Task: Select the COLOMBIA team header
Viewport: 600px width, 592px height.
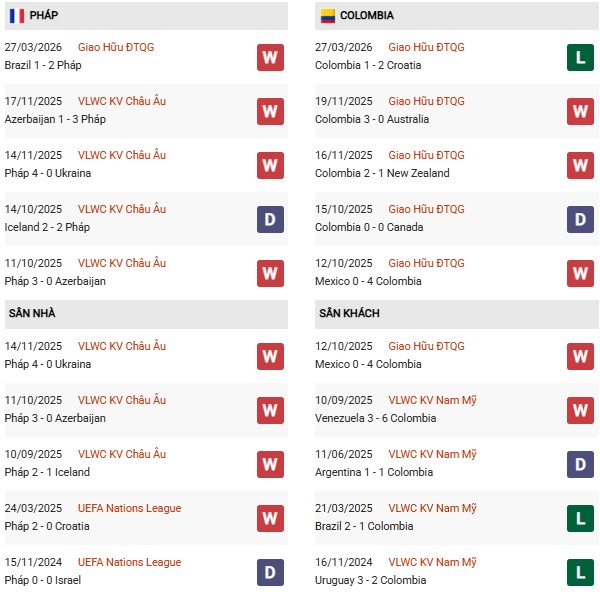Action: [366, 16]
